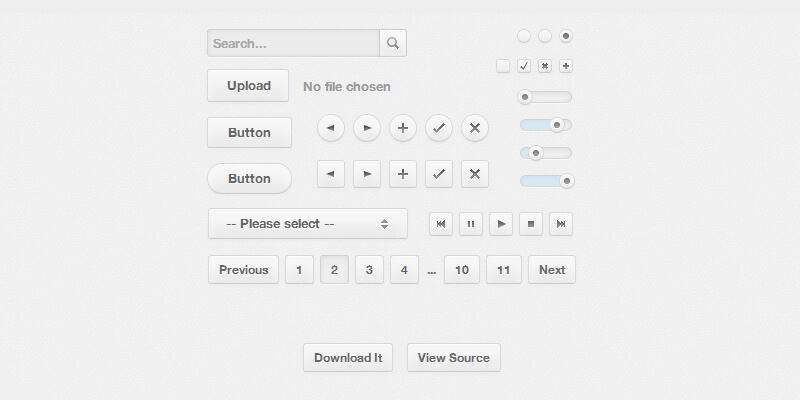The width and height of the screenshot is (800, 400).
Task: Click the Upload button
Action: [248, 86]
